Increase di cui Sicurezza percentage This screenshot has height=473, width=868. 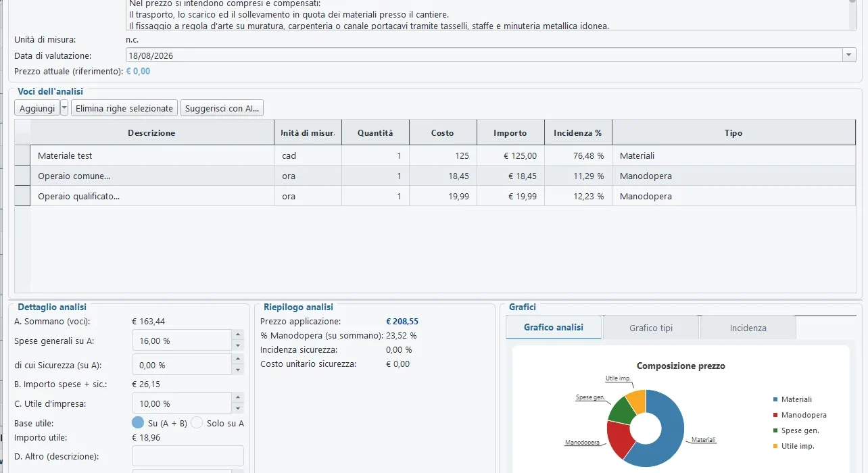(238, 359)
